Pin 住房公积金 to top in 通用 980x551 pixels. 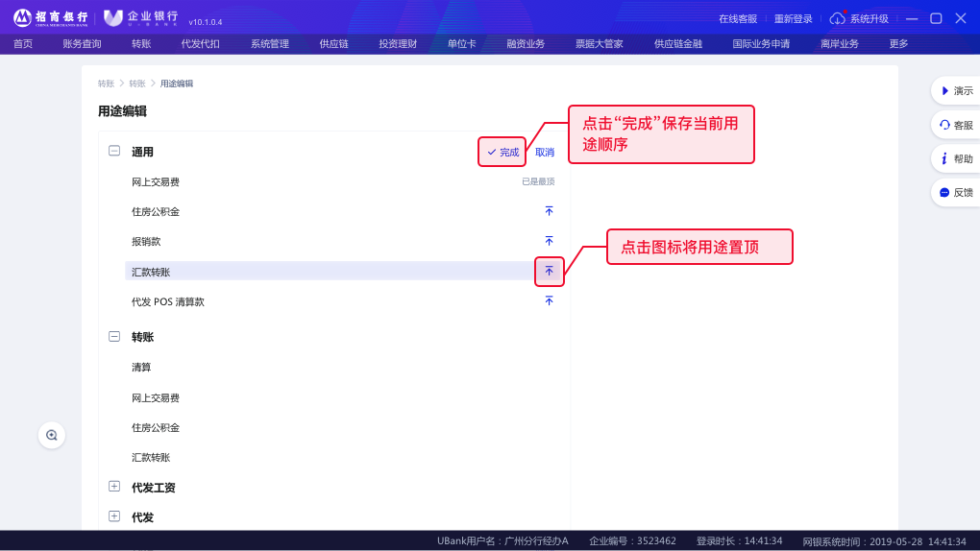(549, 211)
